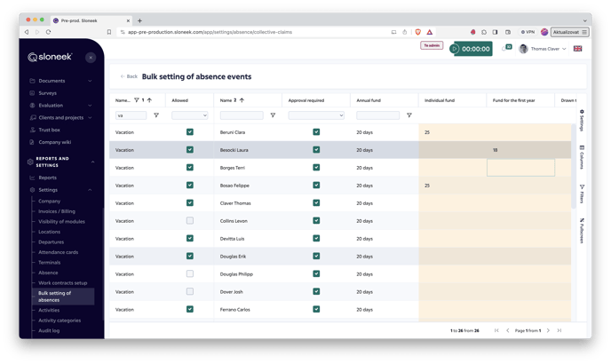The height and width of the screenshot is (364, 611).
Task: Uncheck Approval required for Ferrano Carlos
Action: tap(316, 310)
